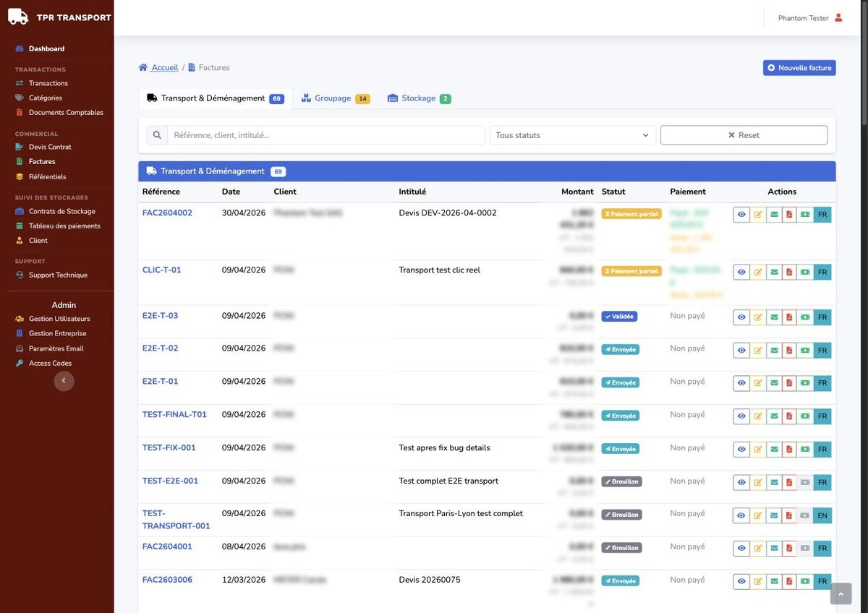Image resolution: width=868 pixels, height=613 pixels.
Task: Switch to the Stockage tab
Action: point(420,98)
